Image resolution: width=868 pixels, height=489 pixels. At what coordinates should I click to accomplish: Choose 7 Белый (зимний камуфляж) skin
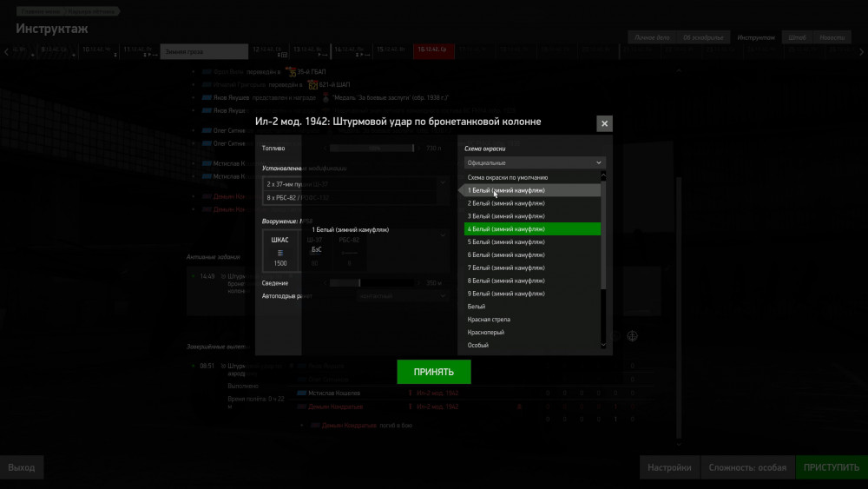point(532,268)
